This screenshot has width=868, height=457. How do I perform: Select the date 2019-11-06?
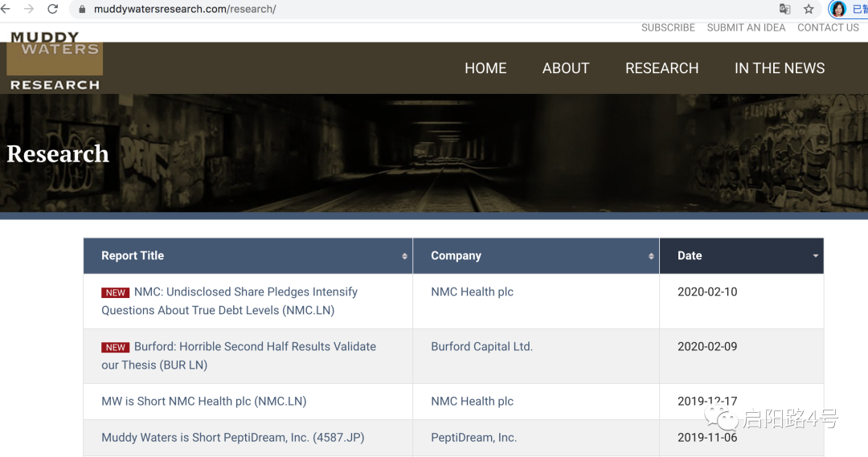tap(707, 437)
